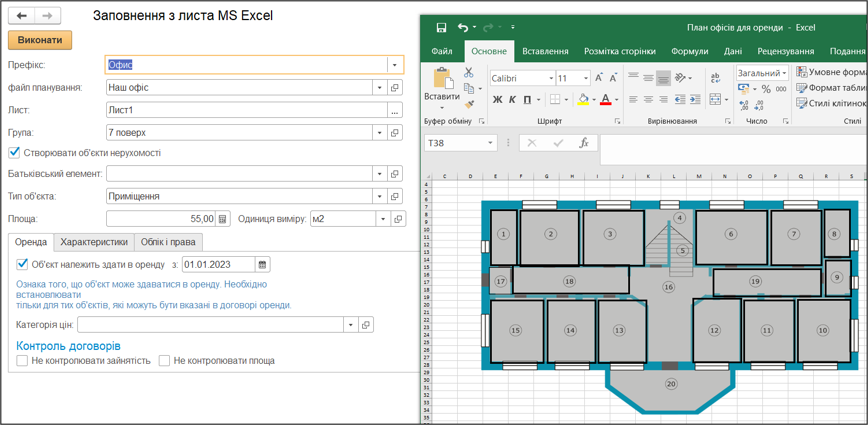Enable Не контролювати площа checkbox
This screenshot has width=868, height=425.
point(164,361)
